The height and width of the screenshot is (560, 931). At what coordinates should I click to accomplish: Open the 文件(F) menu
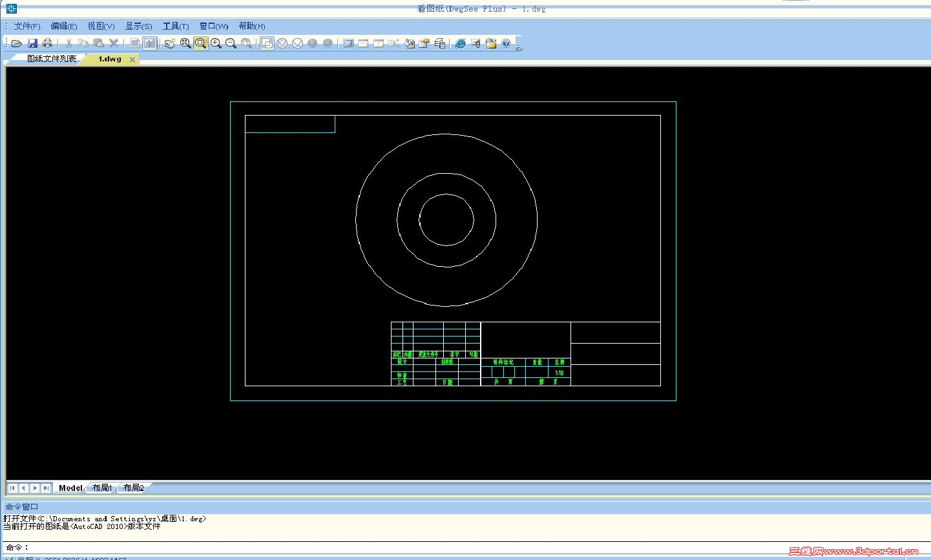[27, 26]
